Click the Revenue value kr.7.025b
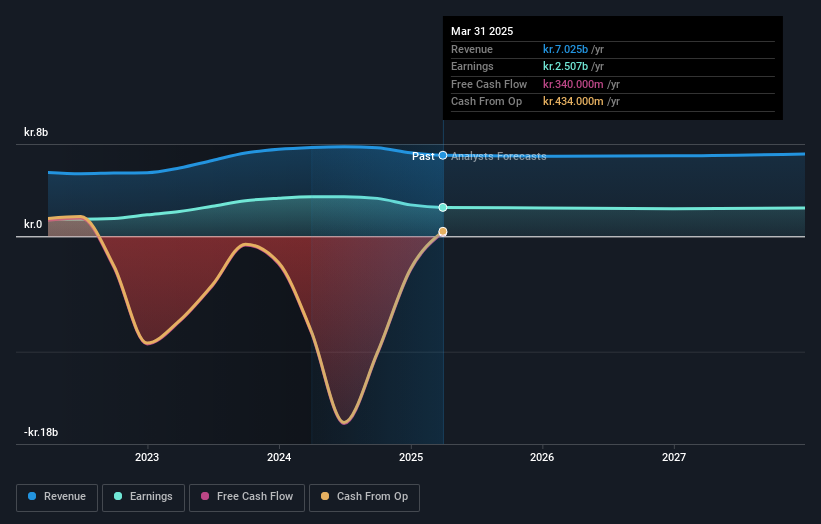Screen dimensions: 821x524 click(x=565, y=49)
